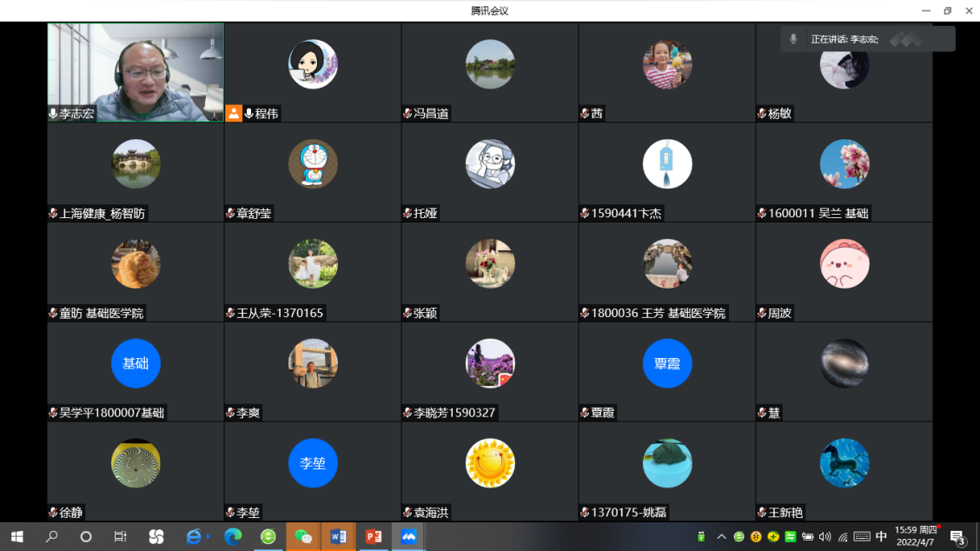Screen dimensions: 980x551
Task: Click the volume icon in the system tray
Action: coord(824,536)
